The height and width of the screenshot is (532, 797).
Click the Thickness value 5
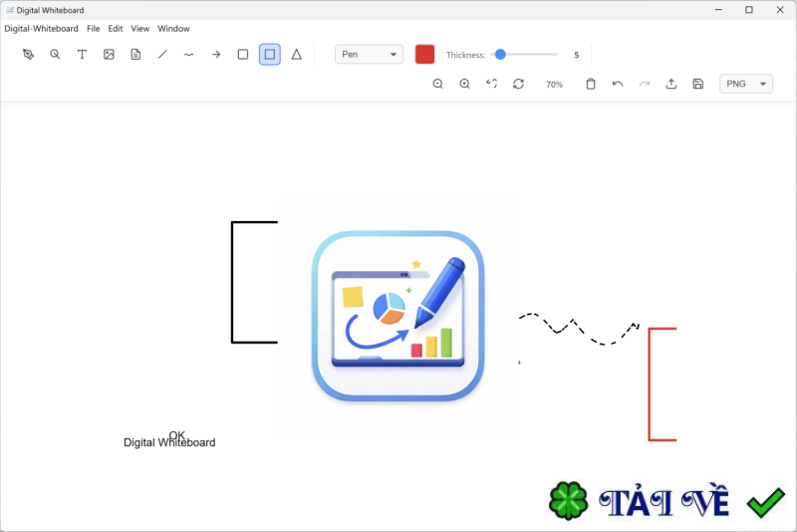pyautogui.click(x=577, y=55)
